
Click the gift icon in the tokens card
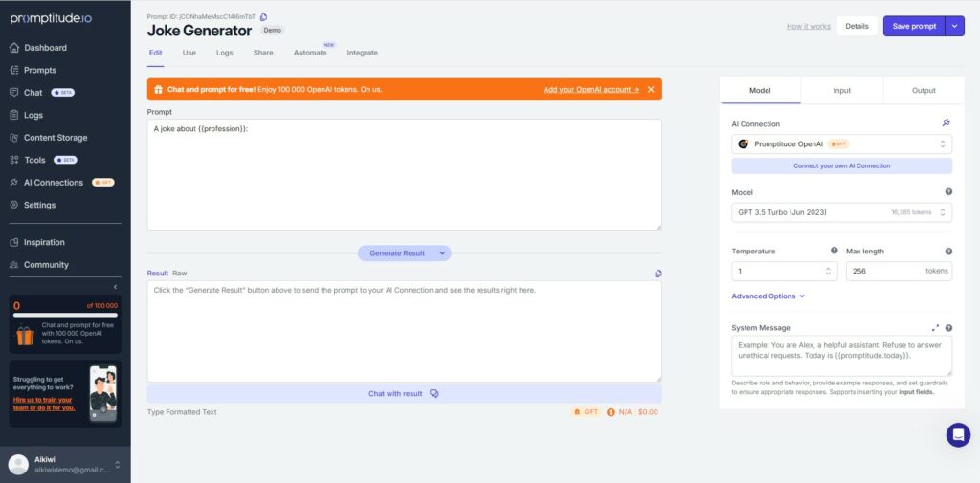(x=25, y=336)
